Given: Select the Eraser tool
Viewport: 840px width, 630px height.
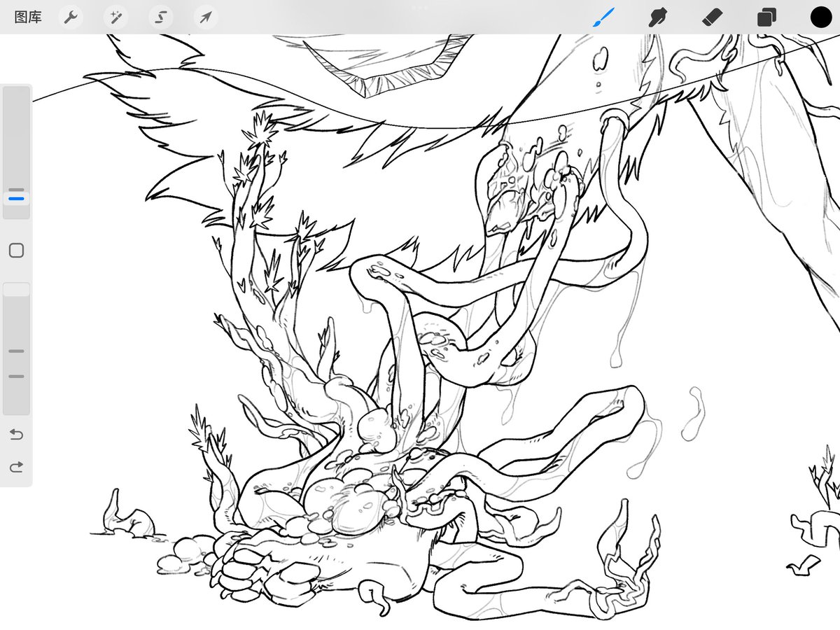Looking at the screenshot, I should (x=712, y=17).
